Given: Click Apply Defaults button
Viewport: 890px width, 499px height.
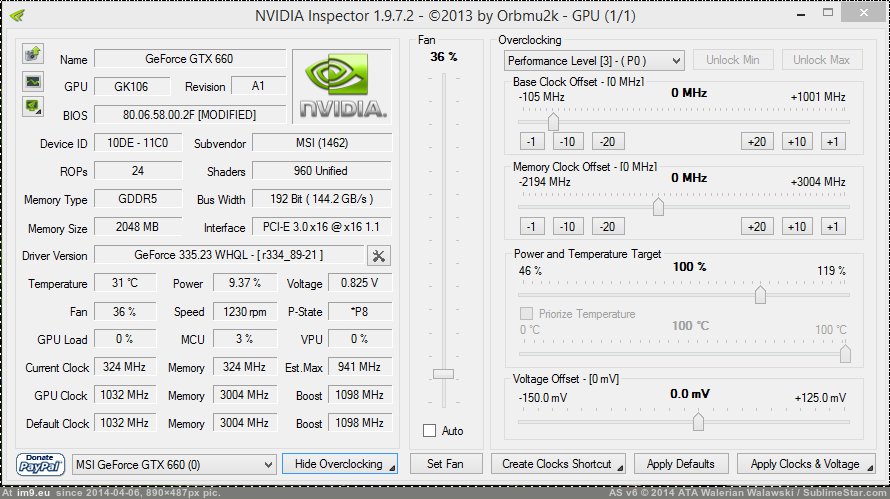Looking at the screenshot, I should (x=681, y=464).
